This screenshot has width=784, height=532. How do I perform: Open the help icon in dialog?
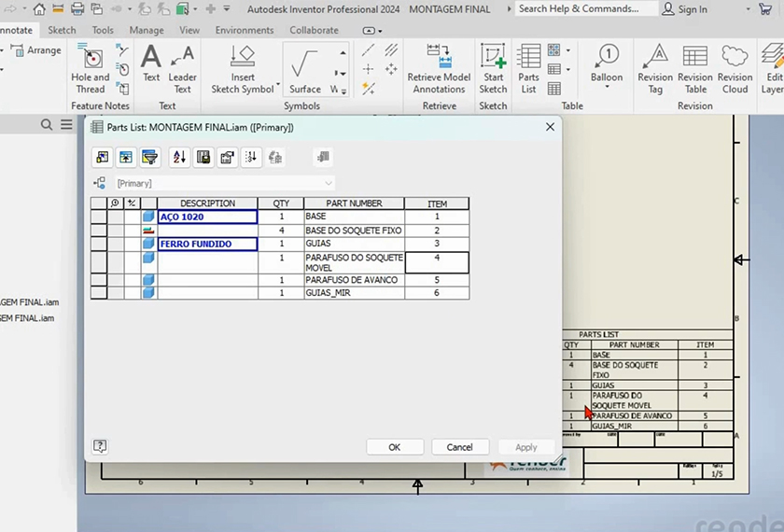pos(101,447)
